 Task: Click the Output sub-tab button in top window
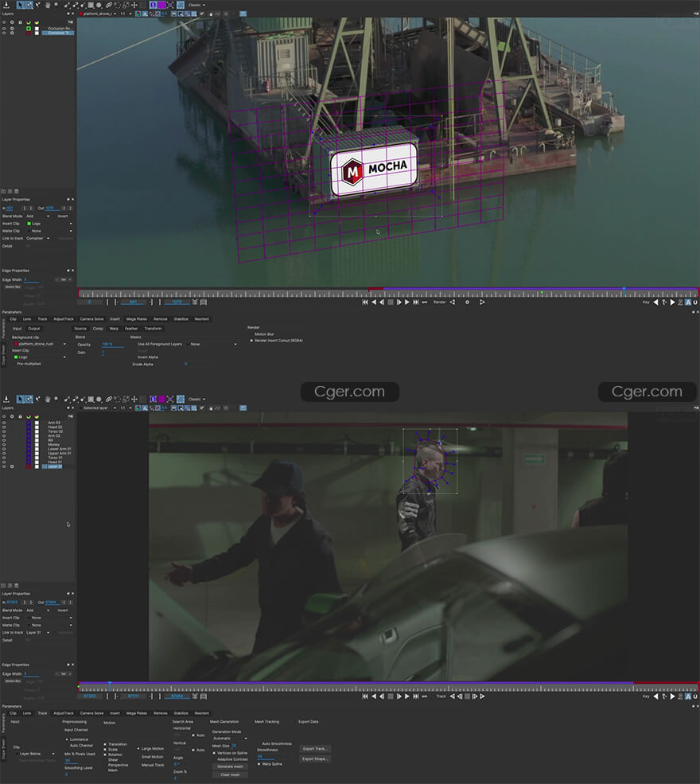point(34,329)
